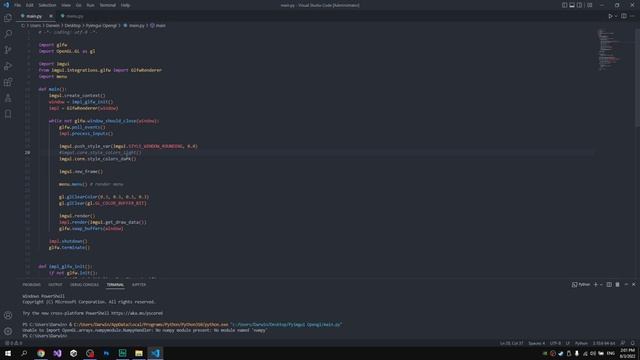The width and height of the screenshot is (640, 360).
Task: Open the Selection menu
Action: point(47,5)
